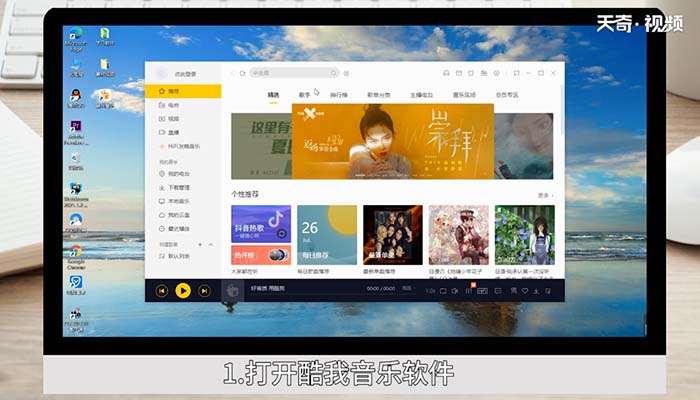The image size is (700, 400).
Task: Click 更多 next to 个性推荐
Action: point(545,196)
